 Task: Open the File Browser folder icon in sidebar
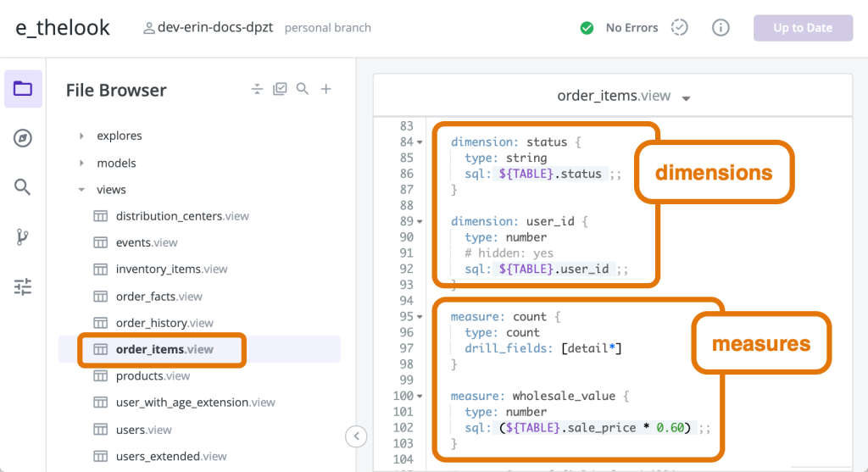[x=23, y=89]
